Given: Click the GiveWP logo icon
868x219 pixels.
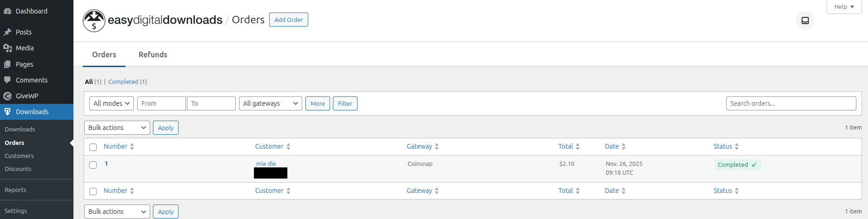Looking at the screenshot, I should coord(7,96).
